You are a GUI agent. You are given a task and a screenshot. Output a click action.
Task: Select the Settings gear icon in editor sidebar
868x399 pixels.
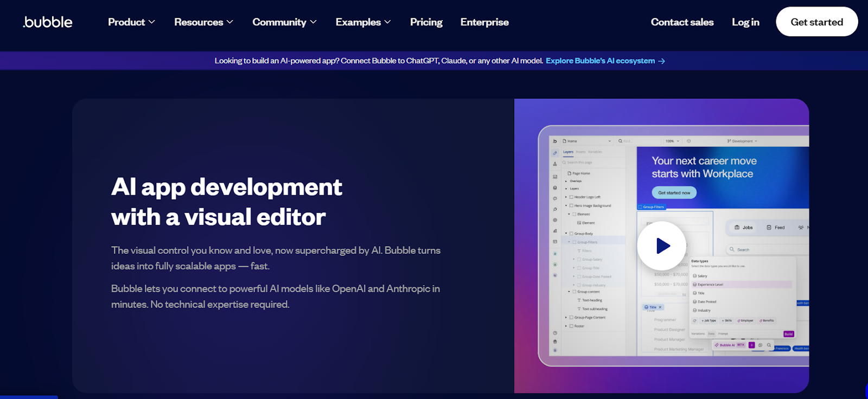tap(555, 220)
